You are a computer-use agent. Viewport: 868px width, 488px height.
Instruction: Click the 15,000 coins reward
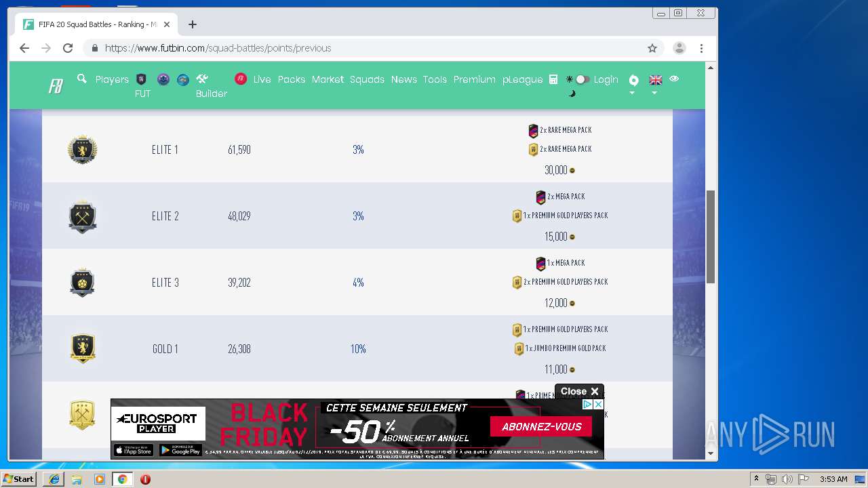pyautogui.click(x=559, y=237)
